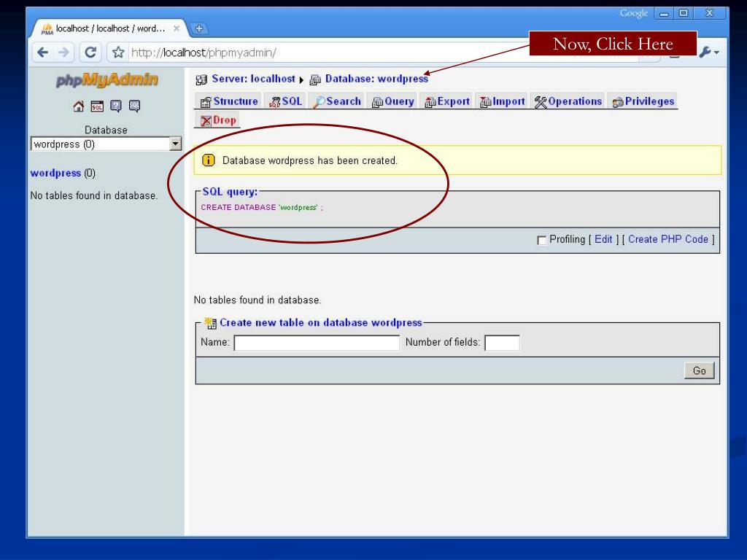Open the wordpress database link in sidebar
Viewport: 747px width, 560px height.
[x=55, y=173]
